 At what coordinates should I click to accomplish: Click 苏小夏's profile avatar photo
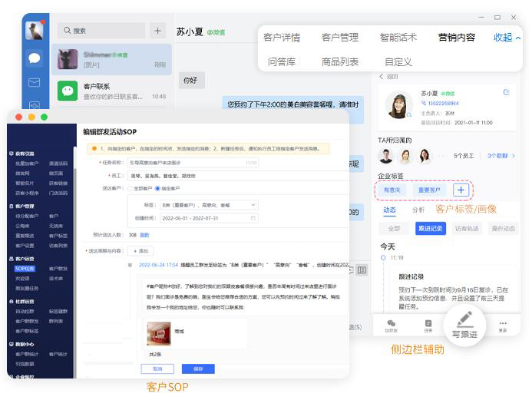[399, 105]
